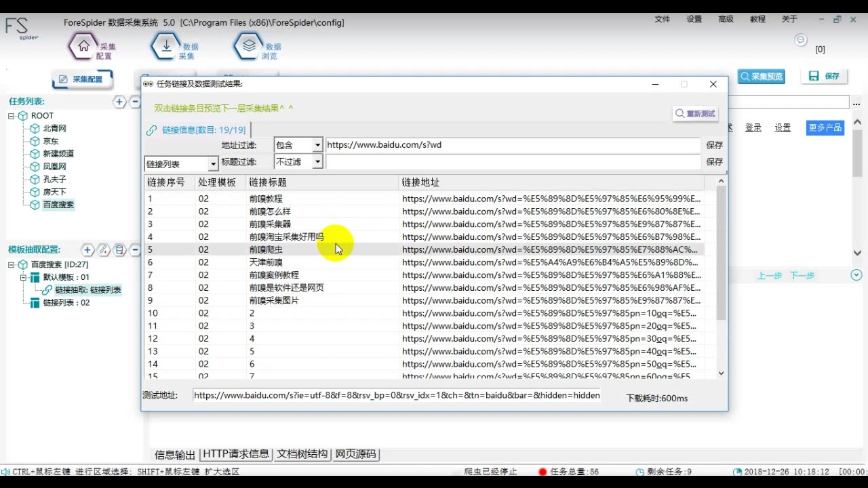The image size is (868, 488).
Task: Open the 数据浏览 layers hexagon icon
Action: click(249, 46)
